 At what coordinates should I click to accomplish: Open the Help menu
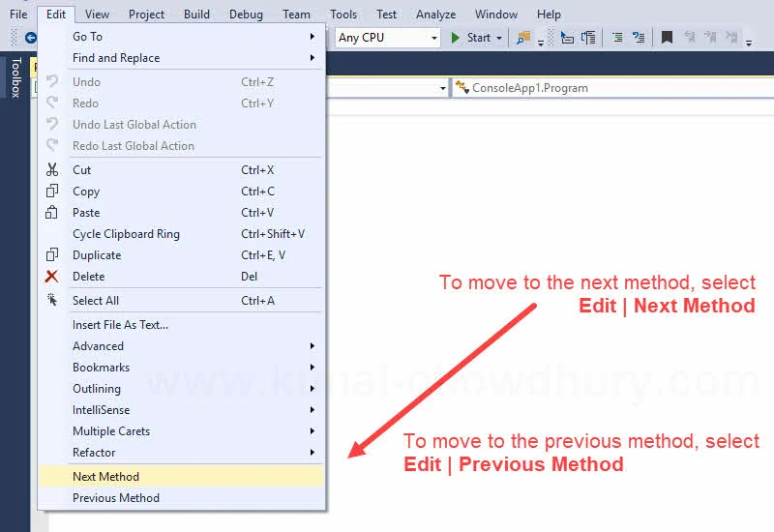tap(549, 15)
